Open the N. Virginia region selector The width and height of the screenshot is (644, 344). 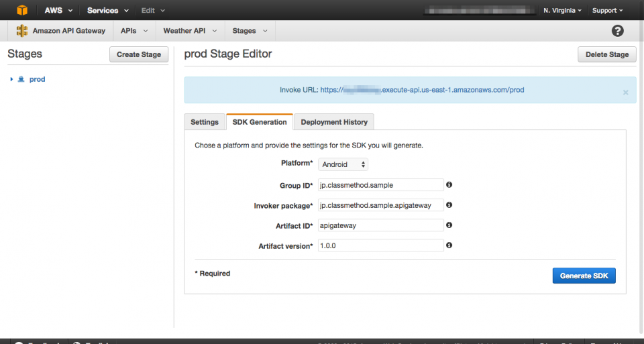[562, 10]
